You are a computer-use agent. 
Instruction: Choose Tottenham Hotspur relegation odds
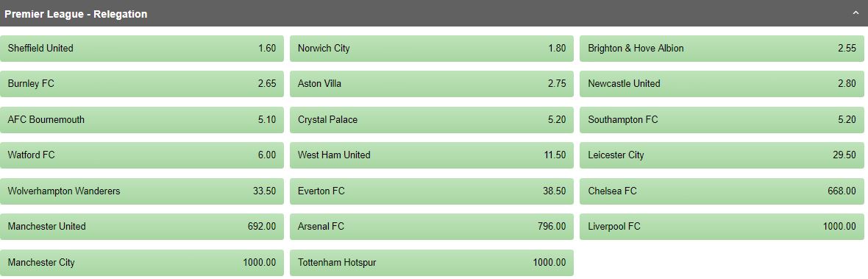(x=432, y=263)
